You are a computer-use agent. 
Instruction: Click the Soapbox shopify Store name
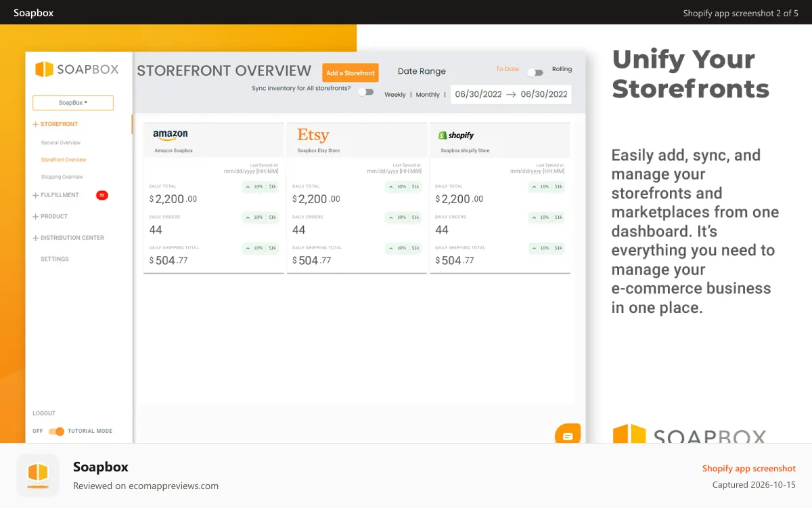465,151
